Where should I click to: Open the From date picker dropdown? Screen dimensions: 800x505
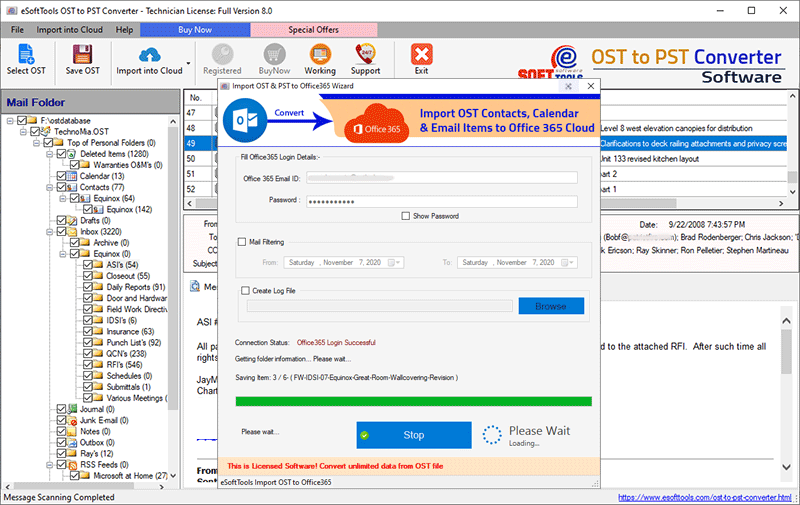click(396, 262)
